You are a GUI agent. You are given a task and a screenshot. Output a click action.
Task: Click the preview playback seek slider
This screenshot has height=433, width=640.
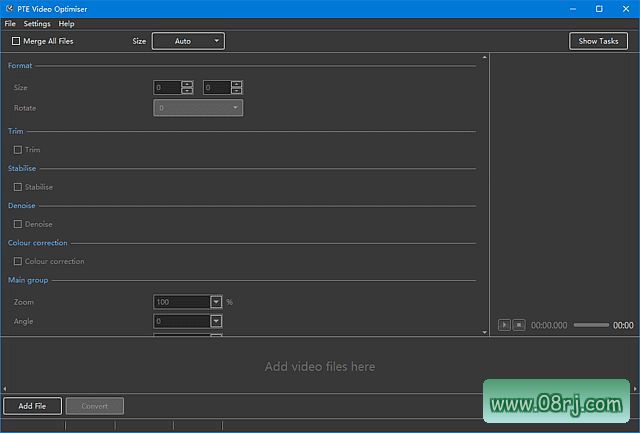tap(591, 325)
